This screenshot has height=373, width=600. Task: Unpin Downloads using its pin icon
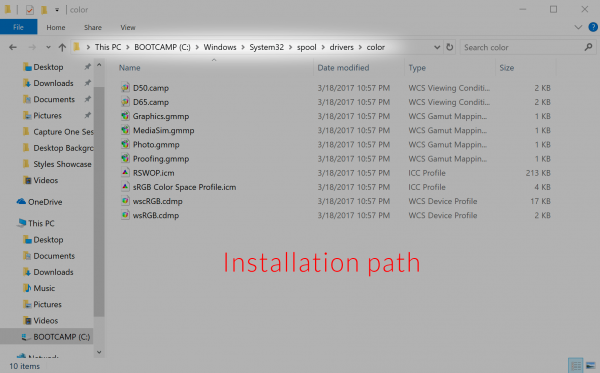[88, 83]
